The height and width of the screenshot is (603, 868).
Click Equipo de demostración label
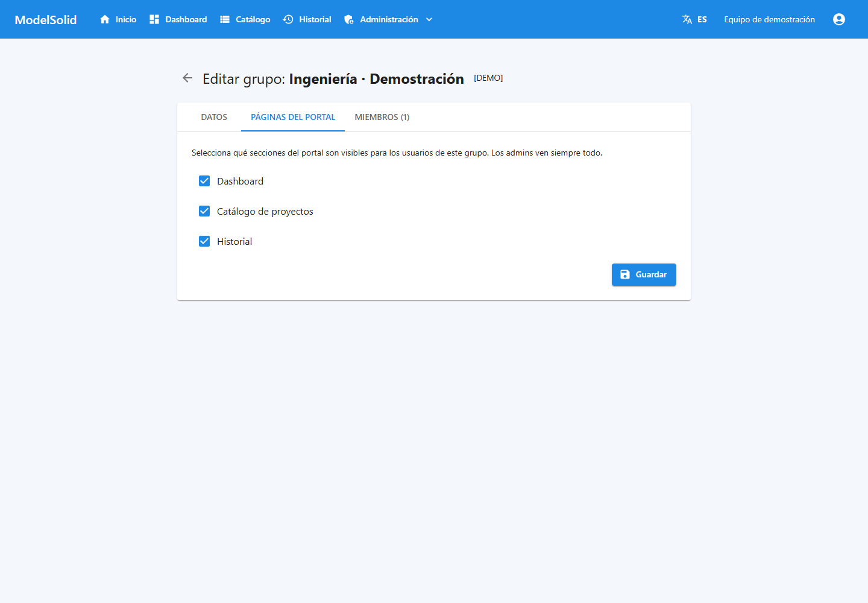pos(770,19)
